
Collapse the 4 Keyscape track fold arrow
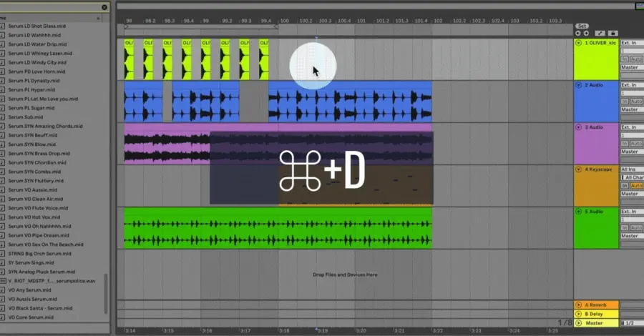point(578,169)
